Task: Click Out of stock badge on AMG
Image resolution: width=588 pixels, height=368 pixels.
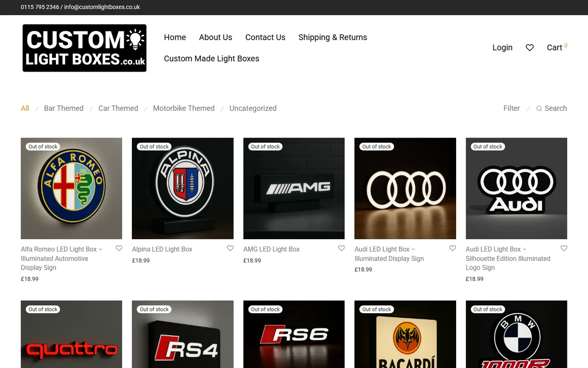Action: (x=266, y=147)
